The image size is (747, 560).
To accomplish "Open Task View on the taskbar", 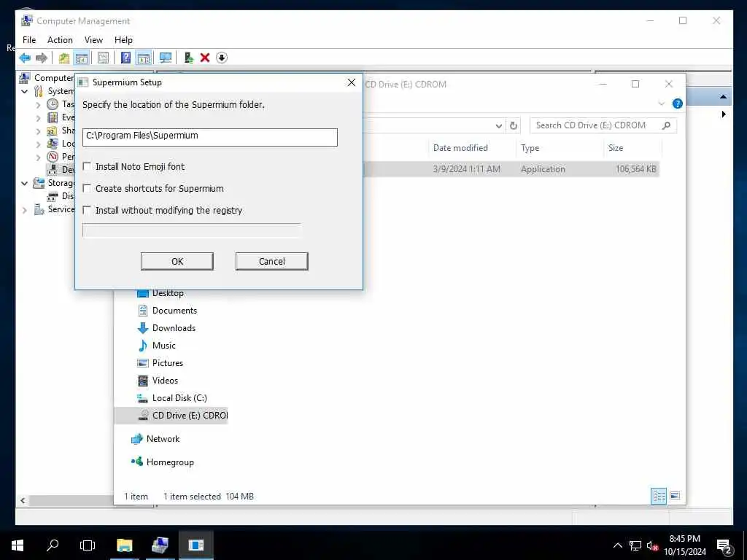I will [x=88, y=545].
